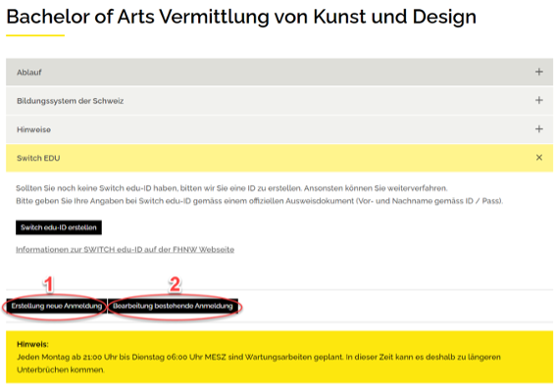Click the red number 1 annotation

(x=49, y=285)
